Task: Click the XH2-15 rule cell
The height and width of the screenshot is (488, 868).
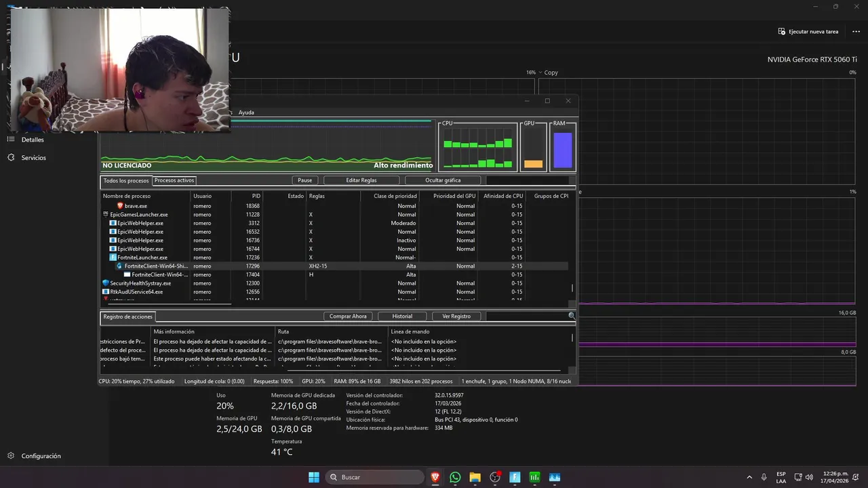Action: [x=317, y=266]
